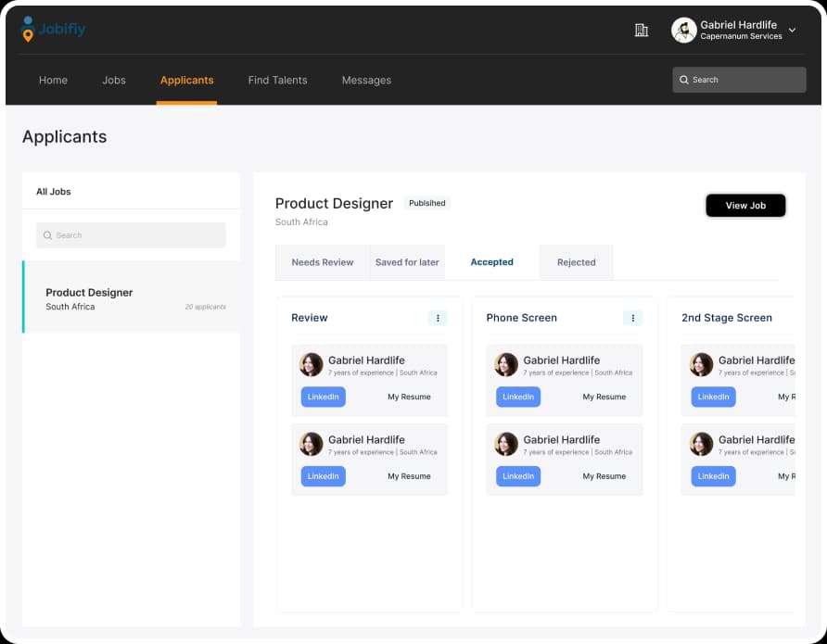Click the company building icon in the top bar

pyautogui.click(x=641, y=29)
